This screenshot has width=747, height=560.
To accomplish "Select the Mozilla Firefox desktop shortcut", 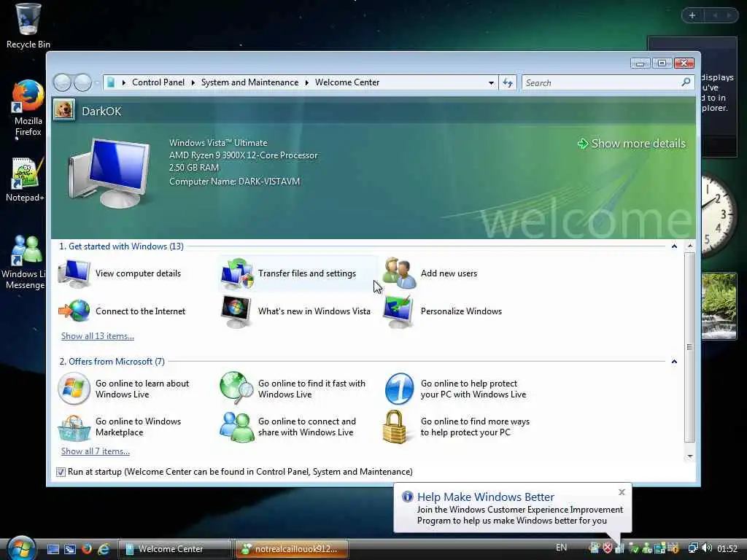I will (x=28, y=109).
